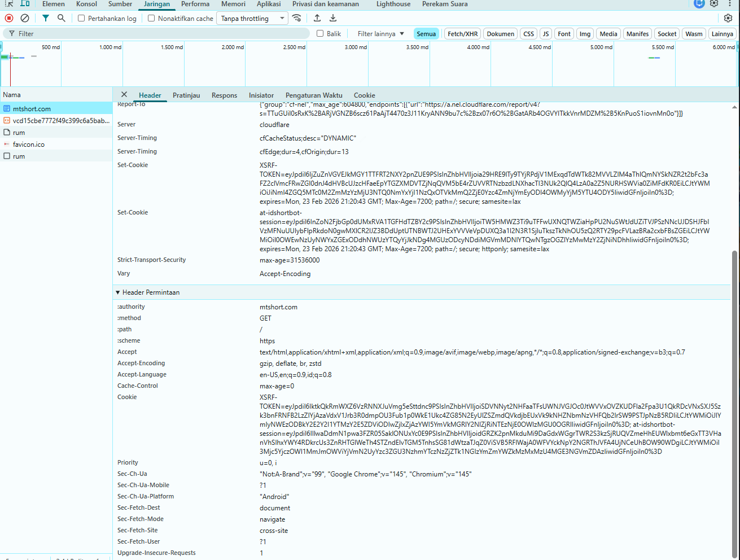Stop recording network log
The image size is (740, 560).
point(9,18)
